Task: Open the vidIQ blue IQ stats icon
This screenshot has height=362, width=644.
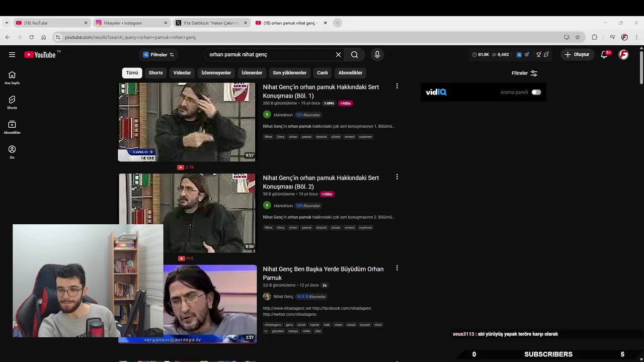Action: (x=519, y=54)
